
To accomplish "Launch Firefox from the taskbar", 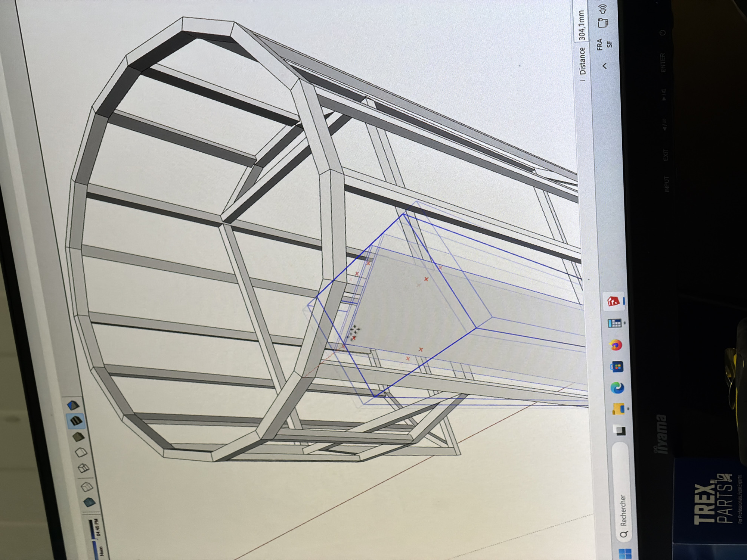I will 616,345.
